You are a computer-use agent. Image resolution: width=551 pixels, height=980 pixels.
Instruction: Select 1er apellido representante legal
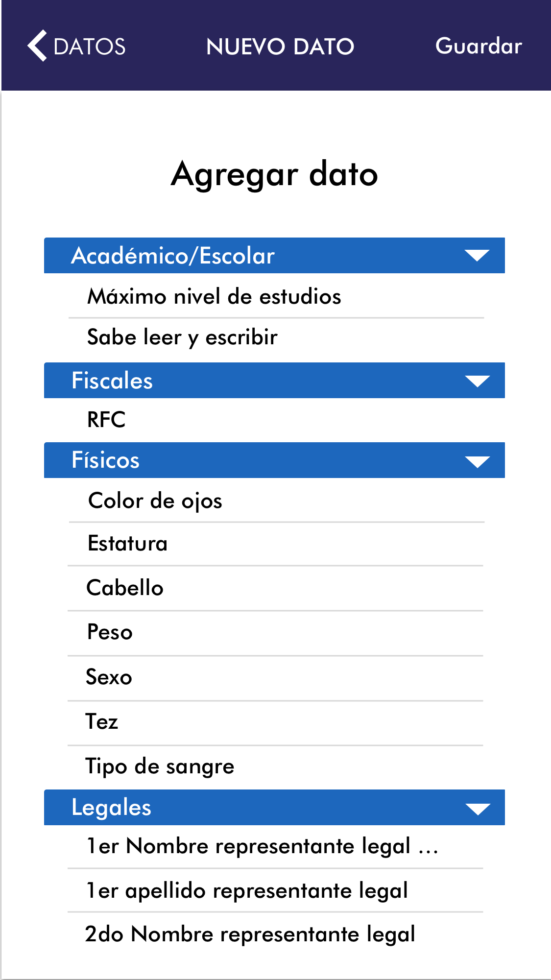(247, 891)
